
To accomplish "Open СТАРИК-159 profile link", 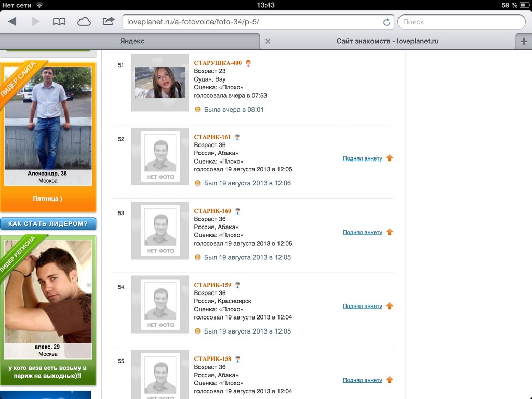I will (x=212, y=285).
